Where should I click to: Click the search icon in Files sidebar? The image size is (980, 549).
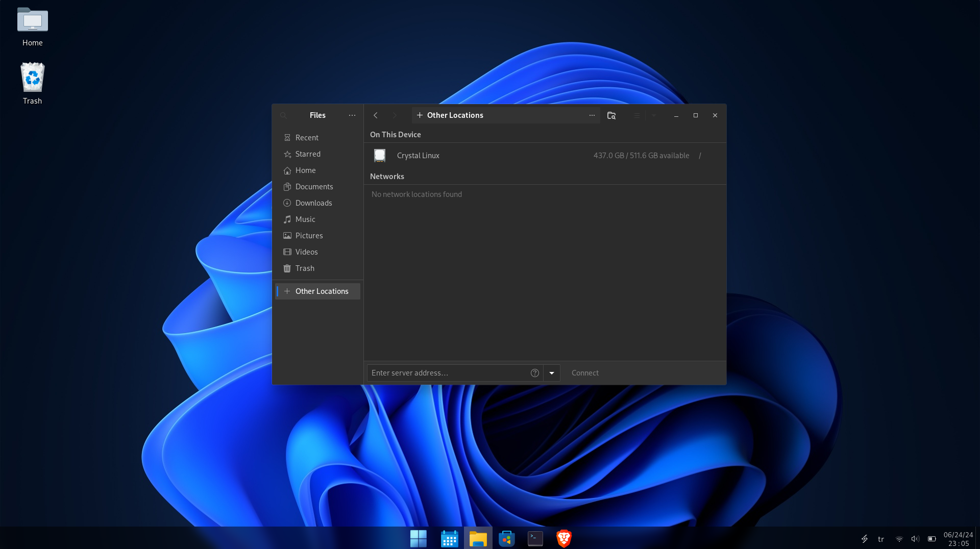[x=284, y=116]
